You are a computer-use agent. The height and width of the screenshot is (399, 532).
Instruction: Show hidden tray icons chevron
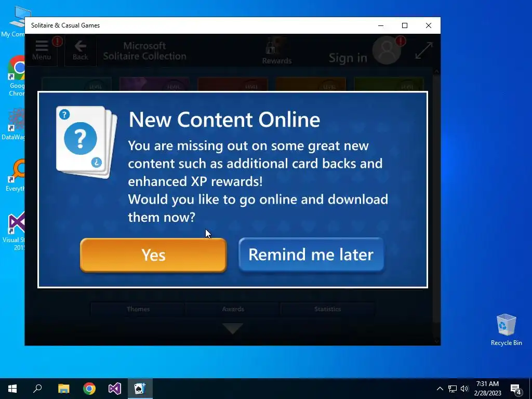[440, 389]
